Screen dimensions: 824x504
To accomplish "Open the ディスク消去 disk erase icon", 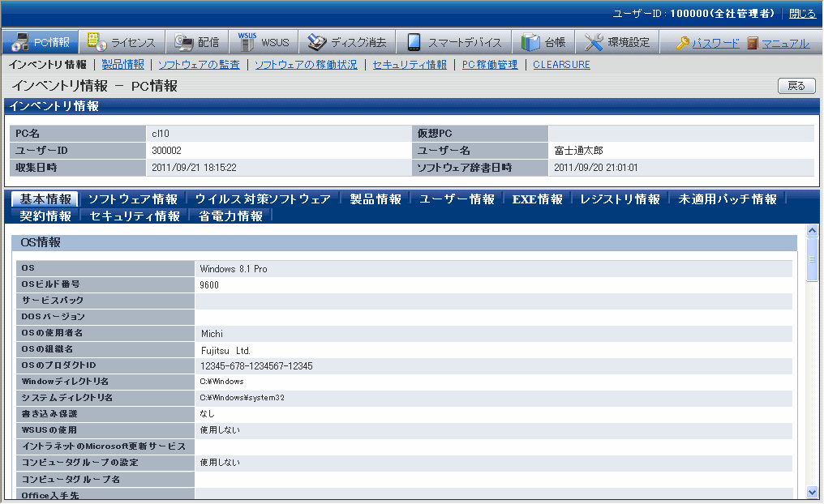I will click(317, 42).
